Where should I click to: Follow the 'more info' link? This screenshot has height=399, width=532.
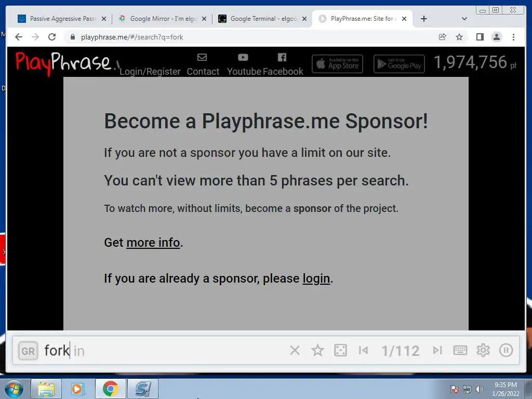point(153,243)
